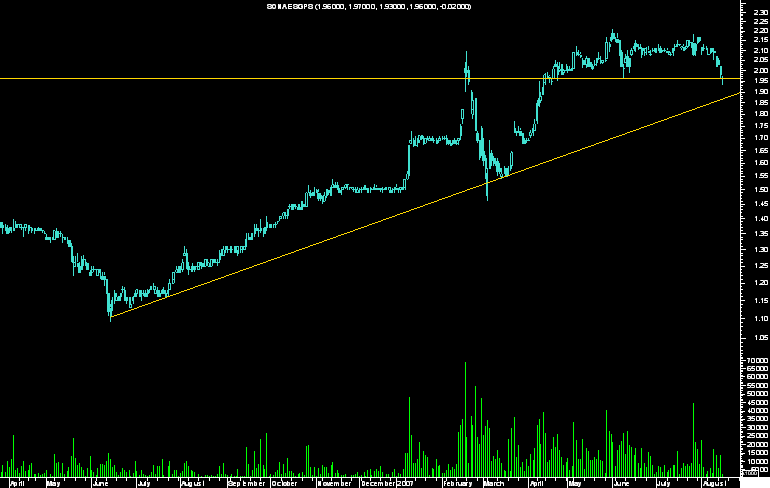The width and height of the screenshot is (770, 488).
Task: Click the 1.40 price axis label
Action: click(760, 219)
